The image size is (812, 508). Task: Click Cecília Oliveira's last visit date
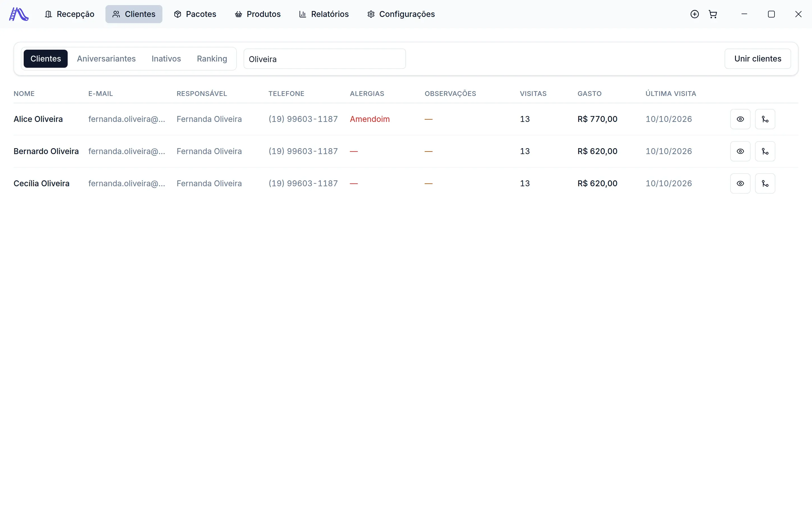point(669,183)
